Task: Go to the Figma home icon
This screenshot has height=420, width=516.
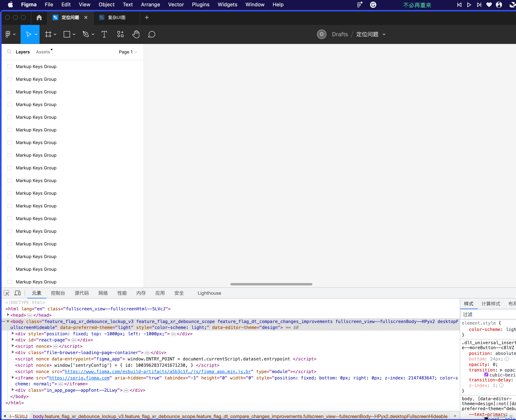Action: (39, 17)
